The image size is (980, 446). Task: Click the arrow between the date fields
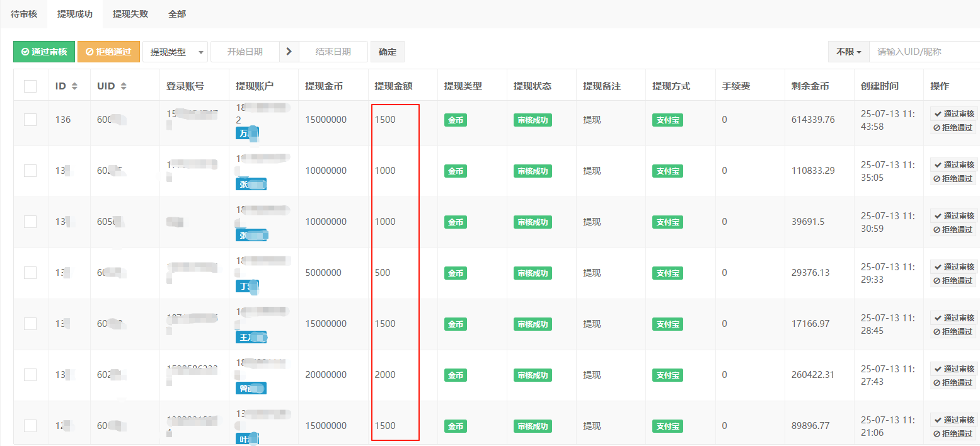point(289,52)
